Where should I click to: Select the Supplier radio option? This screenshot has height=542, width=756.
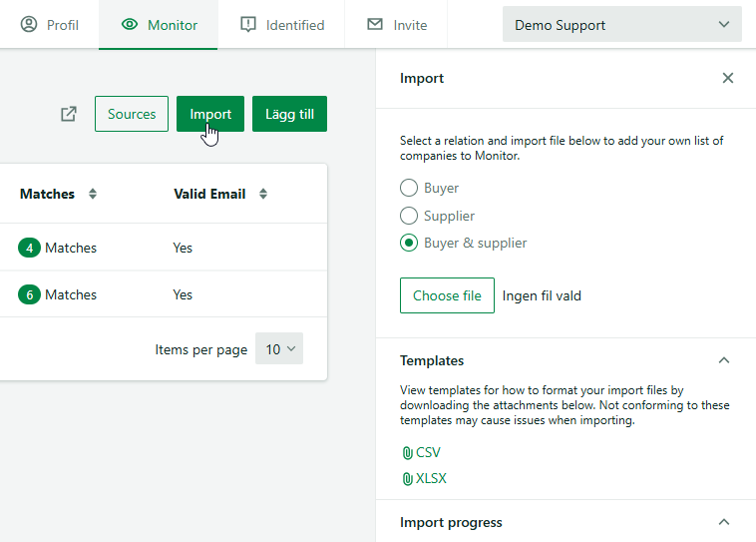[409, 216]
